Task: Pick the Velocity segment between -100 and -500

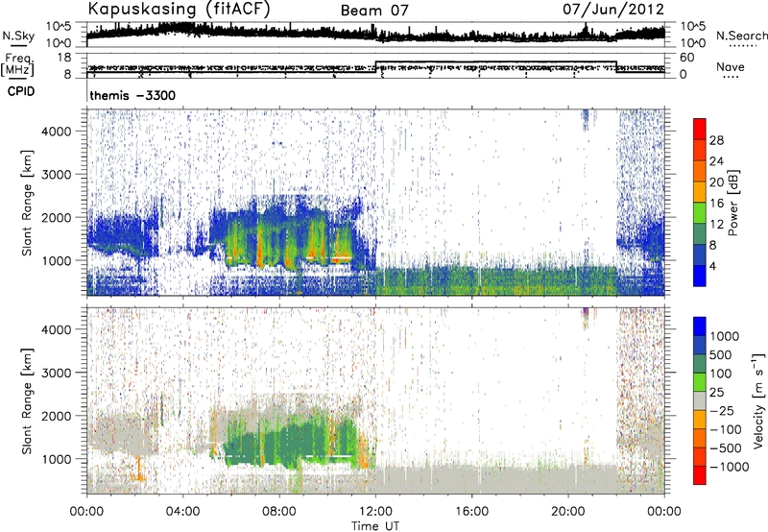Action: click(x=700, y=439)
